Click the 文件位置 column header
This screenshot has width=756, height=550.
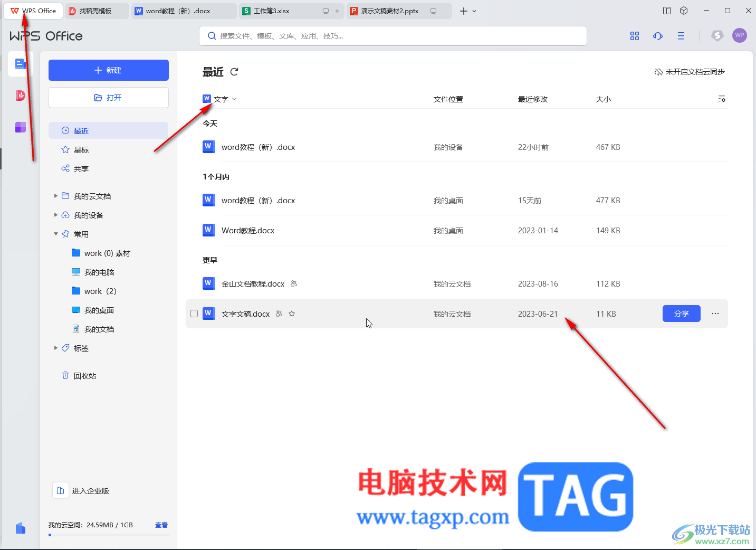pos(448,99)
